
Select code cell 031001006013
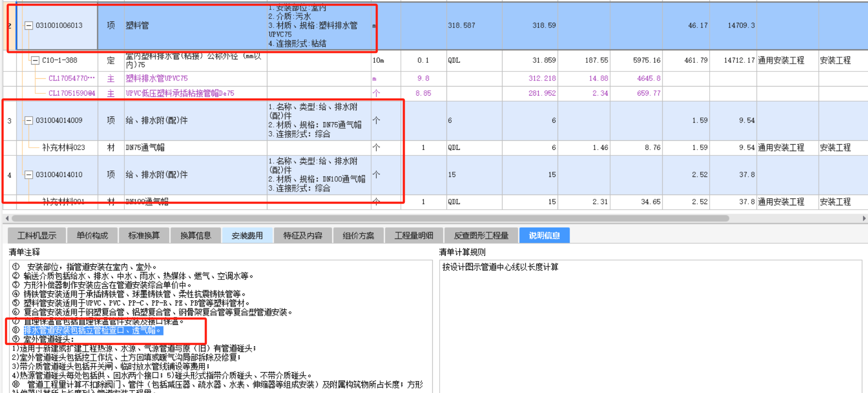(x=59, y=25)
